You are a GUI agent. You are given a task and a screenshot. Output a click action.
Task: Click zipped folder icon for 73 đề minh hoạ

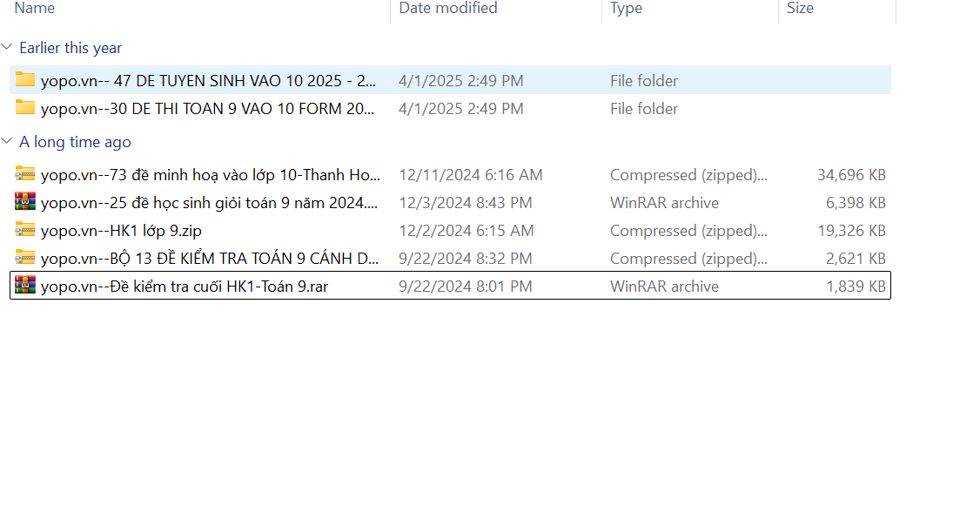25,174
